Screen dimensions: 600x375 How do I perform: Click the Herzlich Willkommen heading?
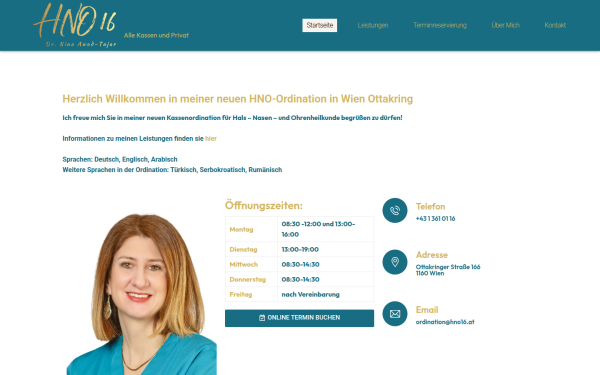tap(238, 99)
